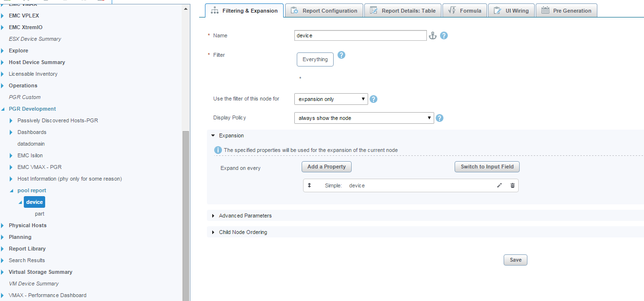The image size is (644, 301).
Task: Open help icon next to Name field
Action: tap(444, 35)
